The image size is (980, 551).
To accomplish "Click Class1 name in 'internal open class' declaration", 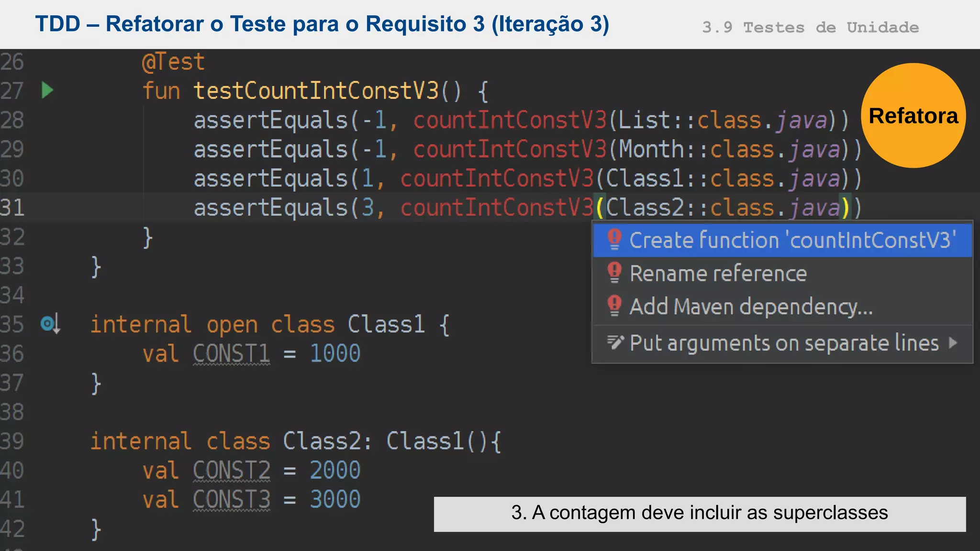I will (x=386, y=325).
